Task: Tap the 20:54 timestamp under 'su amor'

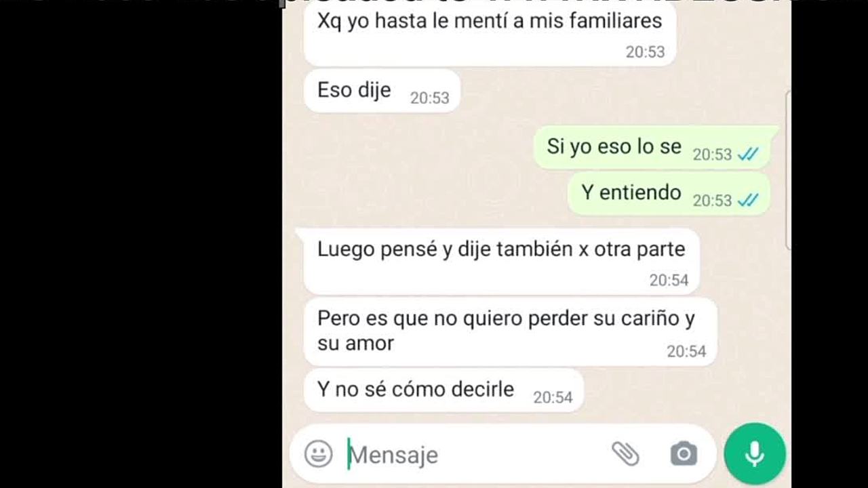Action: (x=686, y=351)
